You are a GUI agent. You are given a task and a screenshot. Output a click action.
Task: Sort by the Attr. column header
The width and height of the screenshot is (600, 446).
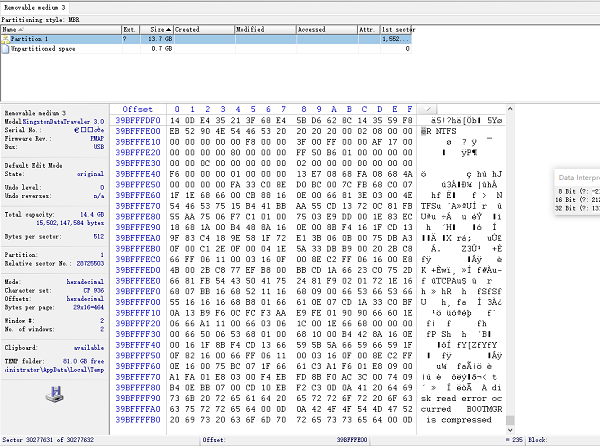click(x=369, y=29)
